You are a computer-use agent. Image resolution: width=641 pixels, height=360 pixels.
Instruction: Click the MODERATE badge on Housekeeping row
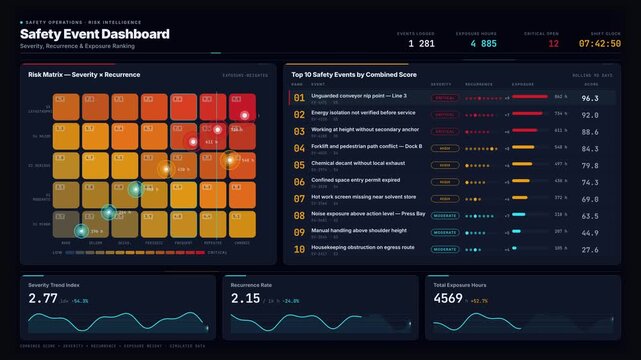[445, 249]
